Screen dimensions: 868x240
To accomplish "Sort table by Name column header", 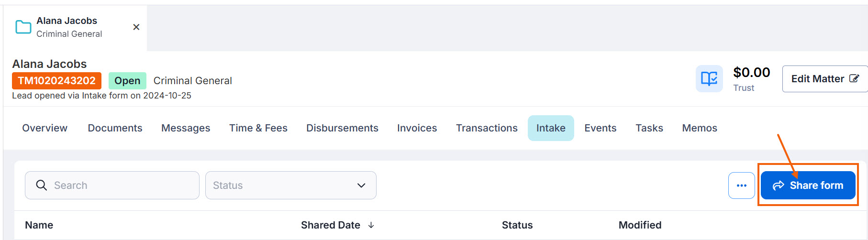I will [x=39, y=225].
